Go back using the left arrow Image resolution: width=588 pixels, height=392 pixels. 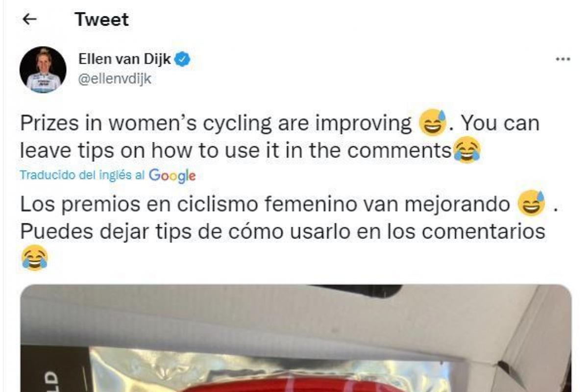click(30, 19)
